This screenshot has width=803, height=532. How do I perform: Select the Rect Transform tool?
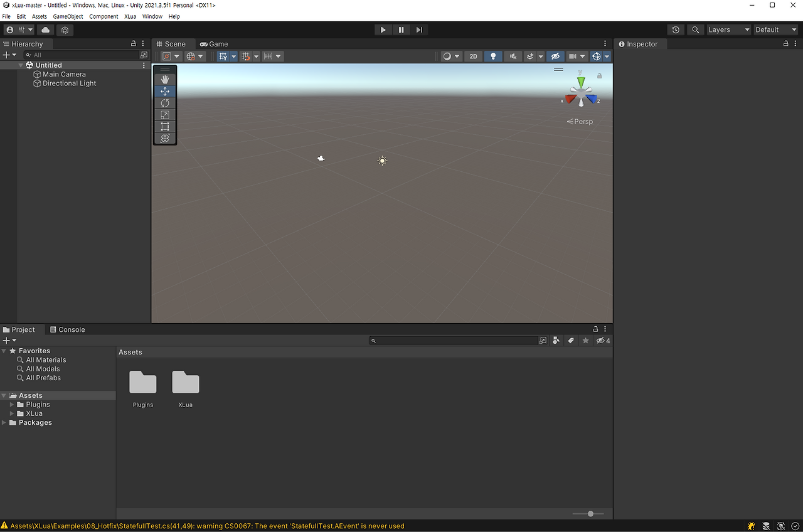(165, 126)
